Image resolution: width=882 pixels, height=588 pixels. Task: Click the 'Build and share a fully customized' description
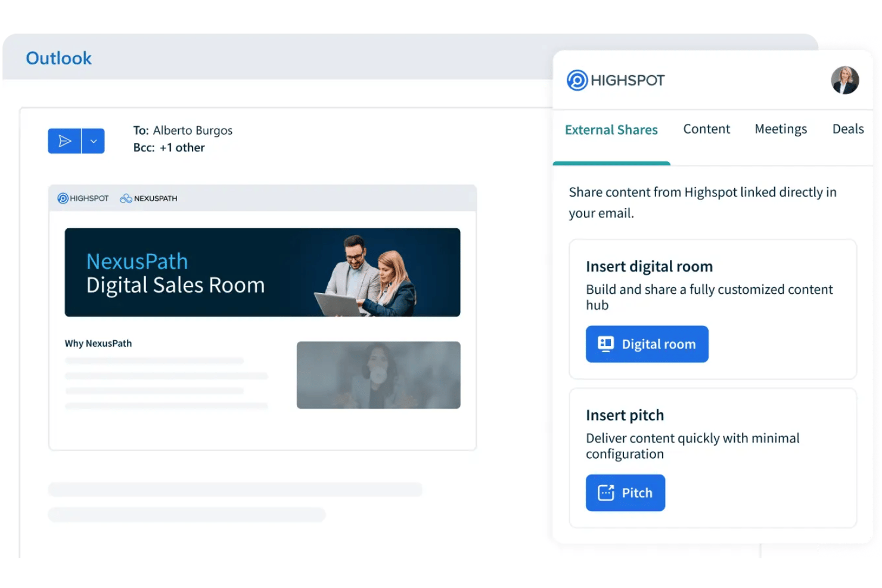click(x=709, y=297)
